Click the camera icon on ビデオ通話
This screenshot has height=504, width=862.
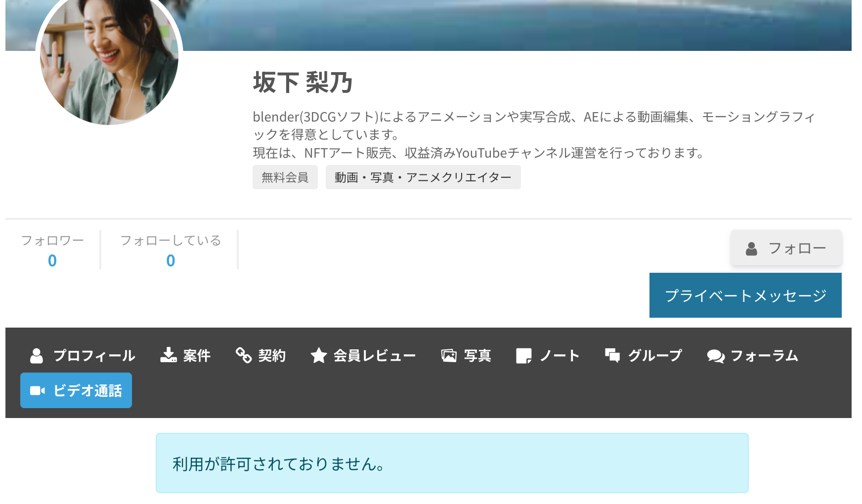(x=38, y=390)
